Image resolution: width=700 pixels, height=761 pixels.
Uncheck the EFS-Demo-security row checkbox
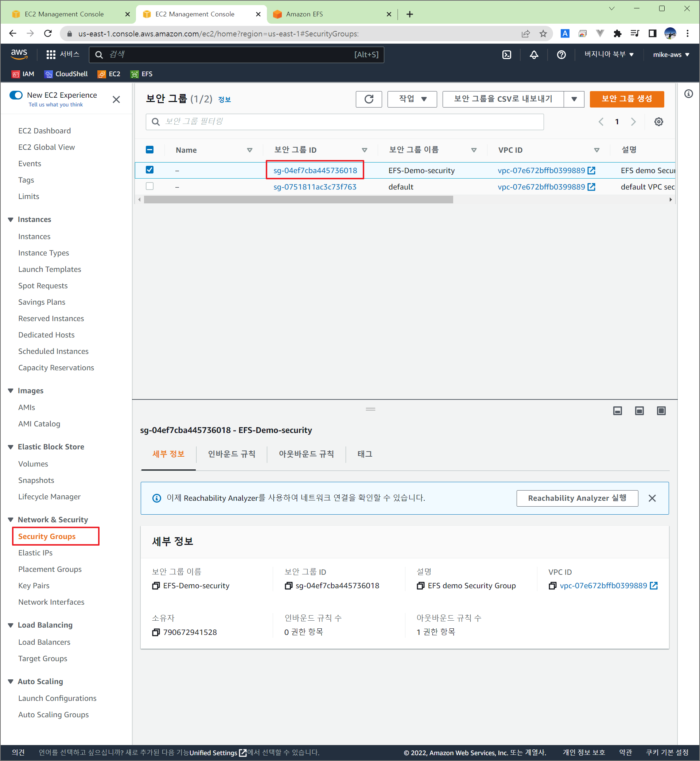[149, 169]
